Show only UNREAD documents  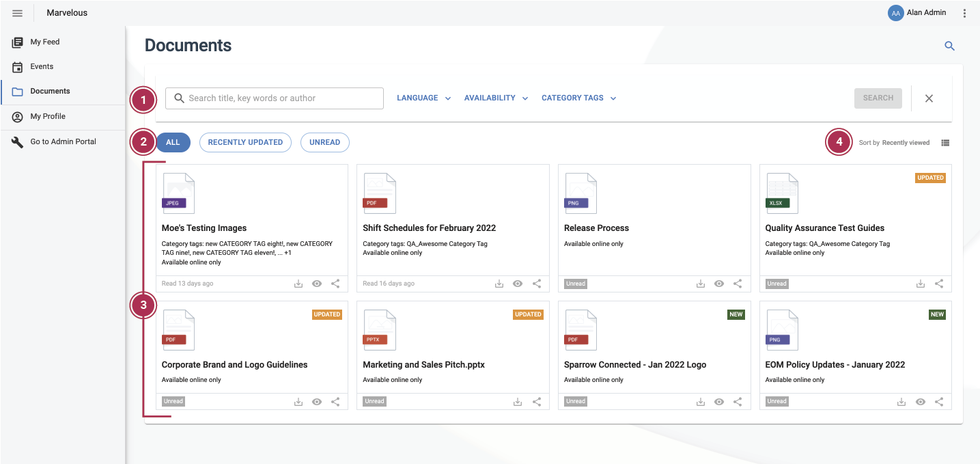pos(324,142)
